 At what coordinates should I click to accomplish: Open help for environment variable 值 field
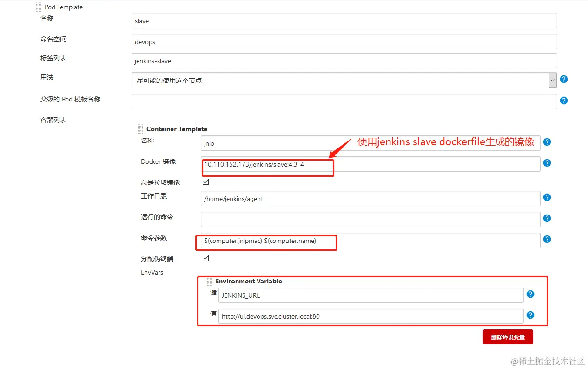click(x=530, y=315)
